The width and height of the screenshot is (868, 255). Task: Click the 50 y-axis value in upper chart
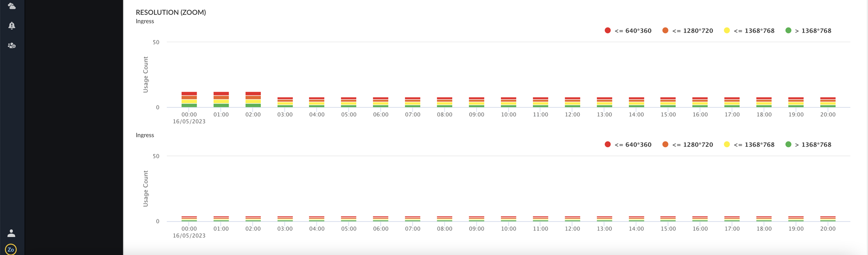point(156,42)
